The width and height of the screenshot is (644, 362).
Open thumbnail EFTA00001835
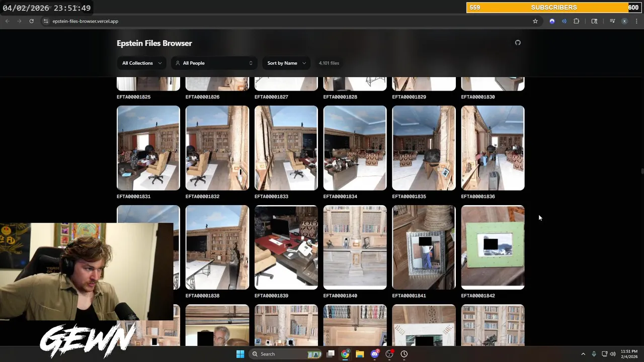click(424, 148)
